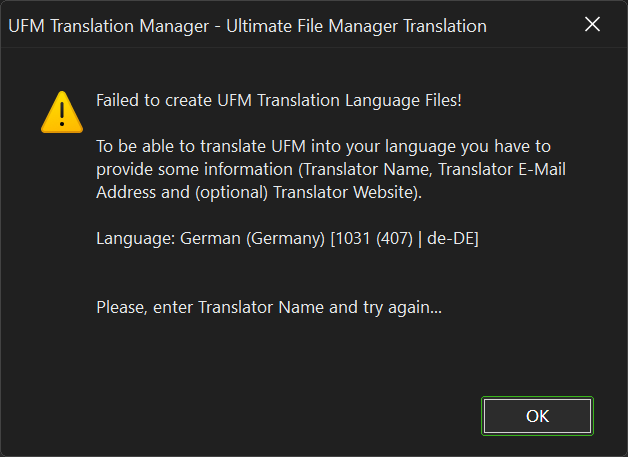The width and height of the screenshot is (628, 457).
Task: Click the yellow warning triangle icon
Action: pyautogui.click(x=62, y=111)
